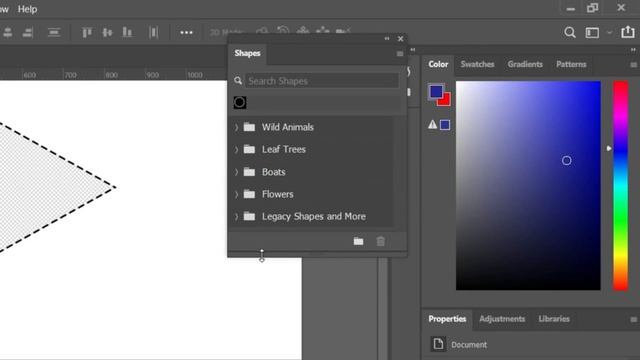Switch to the Swatches tab
The image size is (640, 360).
477,64
